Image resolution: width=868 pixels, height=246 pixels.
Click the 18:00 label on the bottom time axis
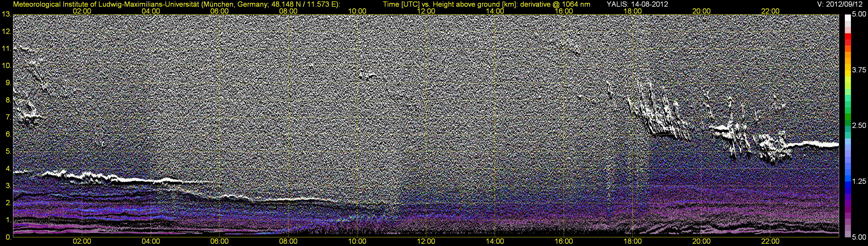tap(632, 241)
